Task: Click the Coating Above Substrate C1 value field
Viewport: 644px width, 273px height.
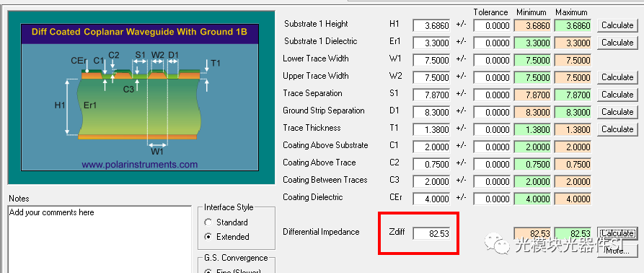Action: point(432,147)
